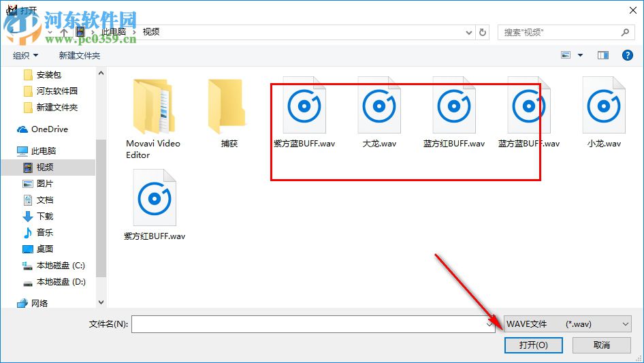This screenshot has width=644, height=363.
Task: Click the navigation pane scroll up arrow
Action: click(101, 73)
